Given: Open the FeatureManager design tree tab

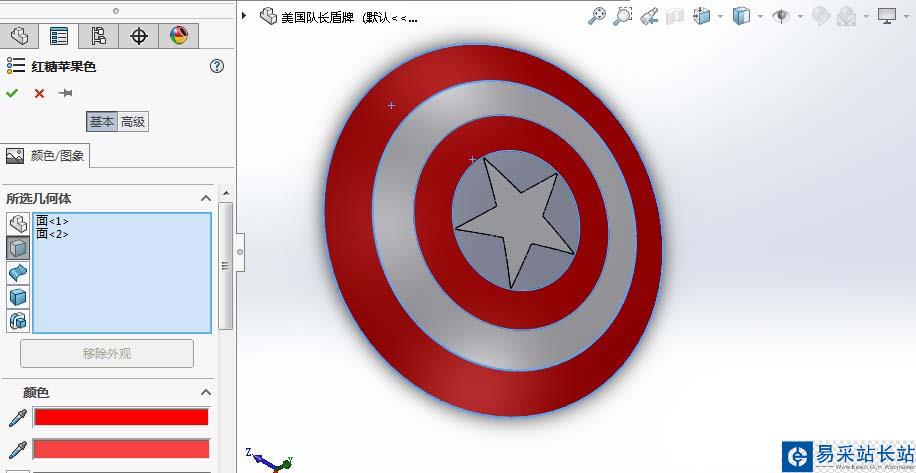Looking at the screenshot, I should (19, 36).
